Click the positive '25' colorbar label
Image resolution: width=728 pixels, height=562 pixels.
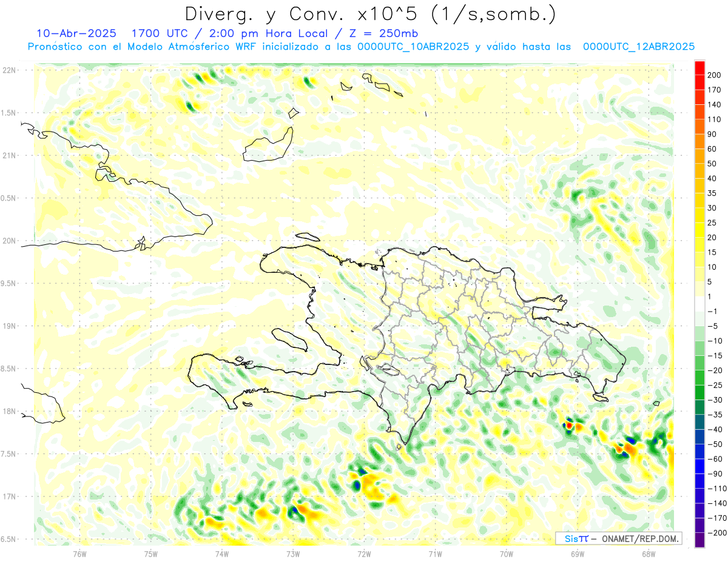click(x=712, y=222)
